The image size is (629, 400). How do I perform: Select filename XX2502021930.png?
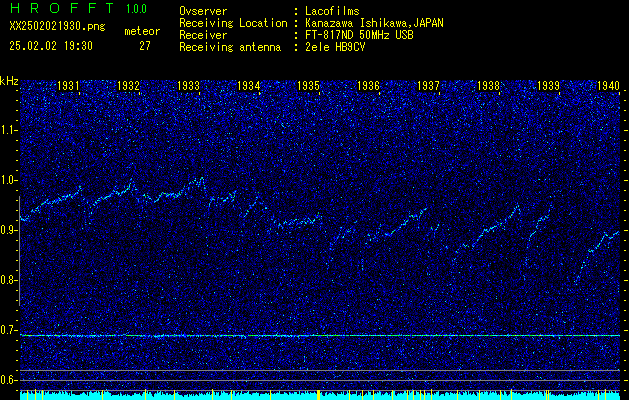57,26
